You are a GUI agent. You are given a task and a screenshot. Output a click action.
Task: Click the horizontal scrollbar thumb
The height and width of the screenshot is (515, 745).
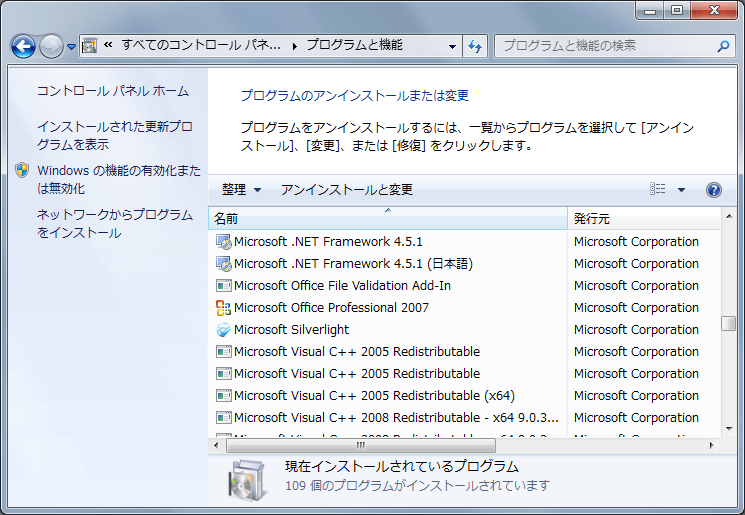pyautogui.click(x=361, y=446)
